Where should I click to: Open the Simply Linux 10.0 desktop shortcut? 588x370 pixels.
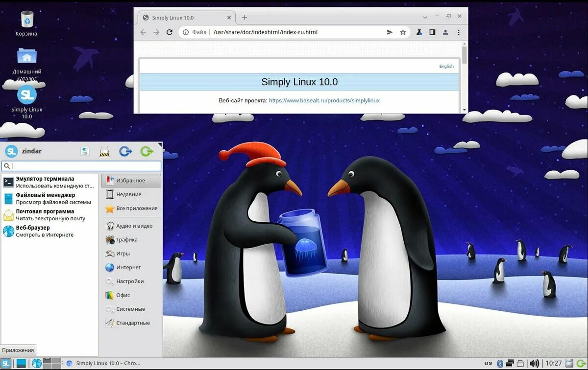point(26,102)
